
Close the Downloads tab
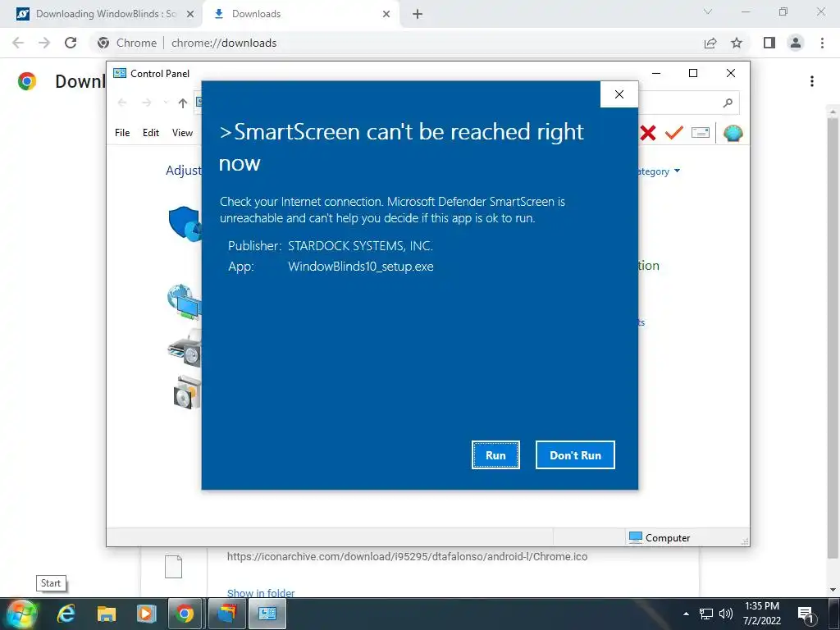386,14
